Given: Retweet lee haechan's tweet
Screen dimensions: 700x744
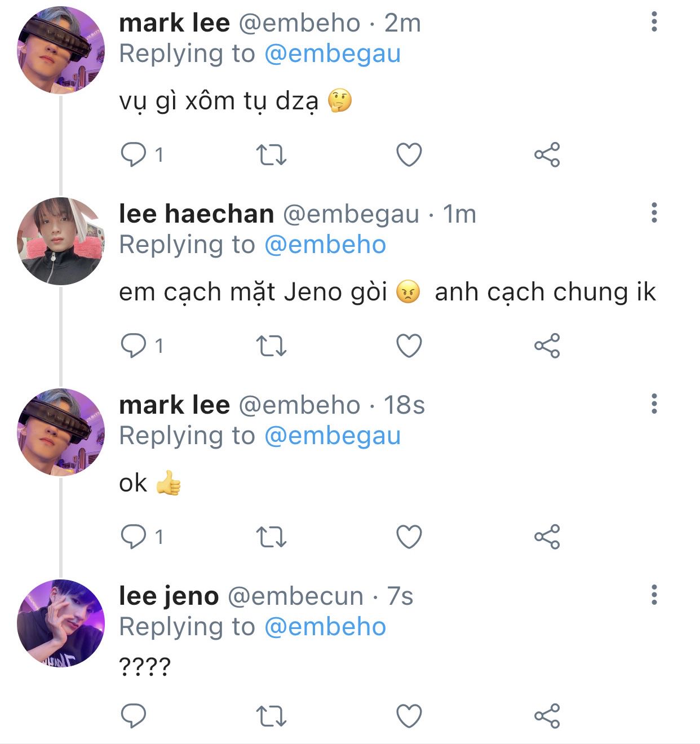Looking at the screenshot, I should point(271,346).
